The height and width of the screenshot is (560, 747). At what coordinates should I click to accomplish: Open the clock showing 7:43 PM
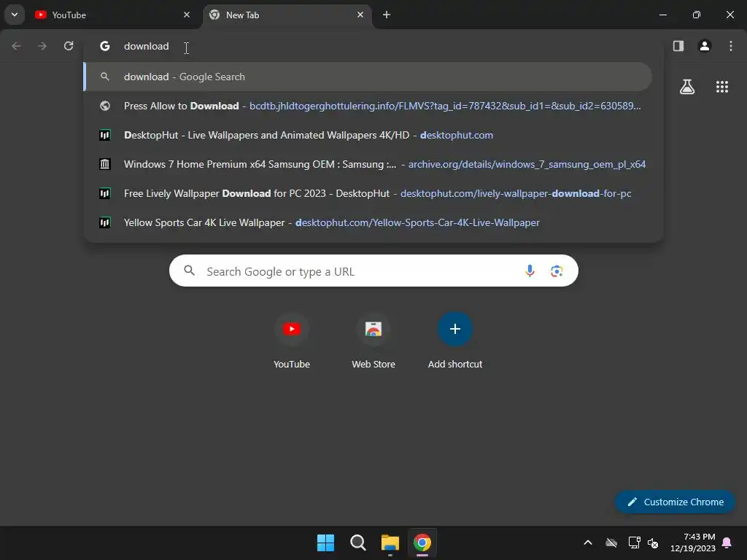pos(693,542)
